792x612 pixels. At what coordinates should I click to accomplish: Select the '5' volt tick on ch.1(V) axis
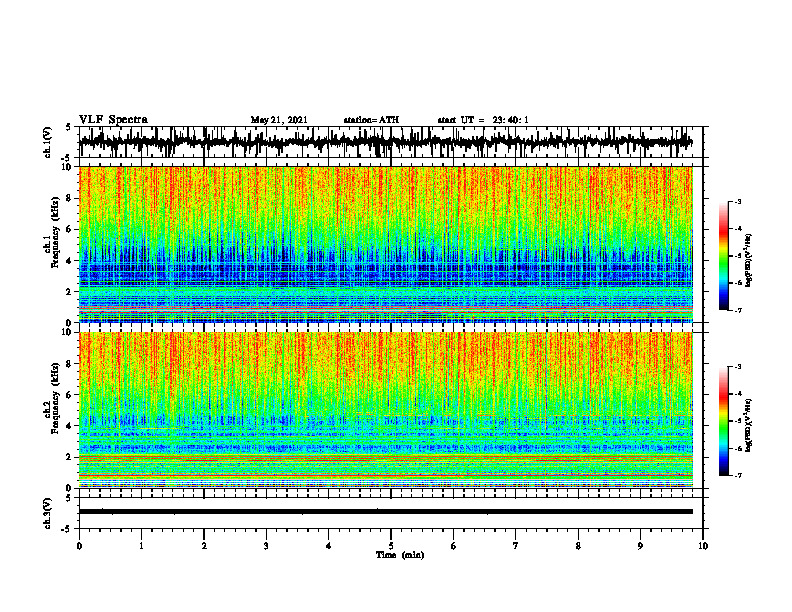click(x=68, y=127)
